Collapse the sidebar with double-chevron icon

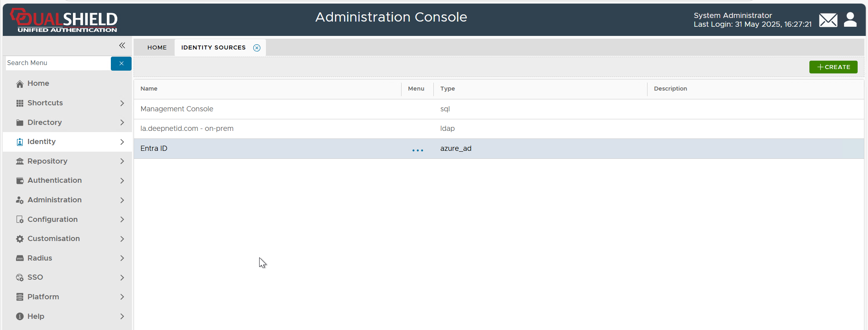coord(122,45)
